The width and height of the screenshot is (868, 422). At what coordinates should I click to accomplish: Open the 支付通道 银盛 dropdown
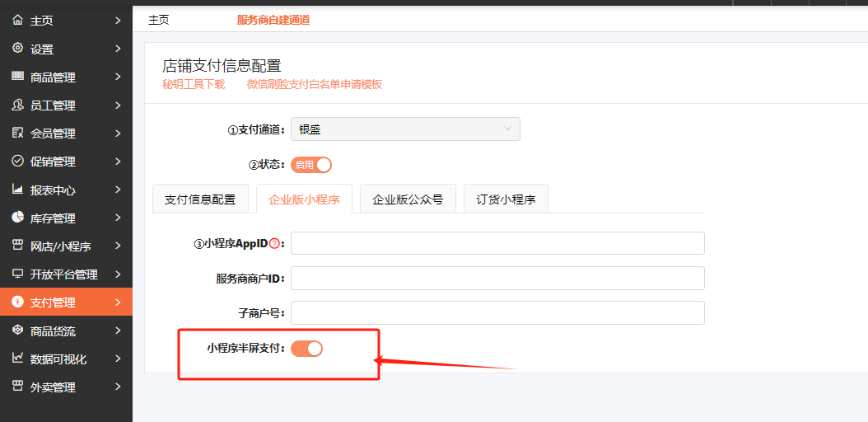(x=405, y=129)
